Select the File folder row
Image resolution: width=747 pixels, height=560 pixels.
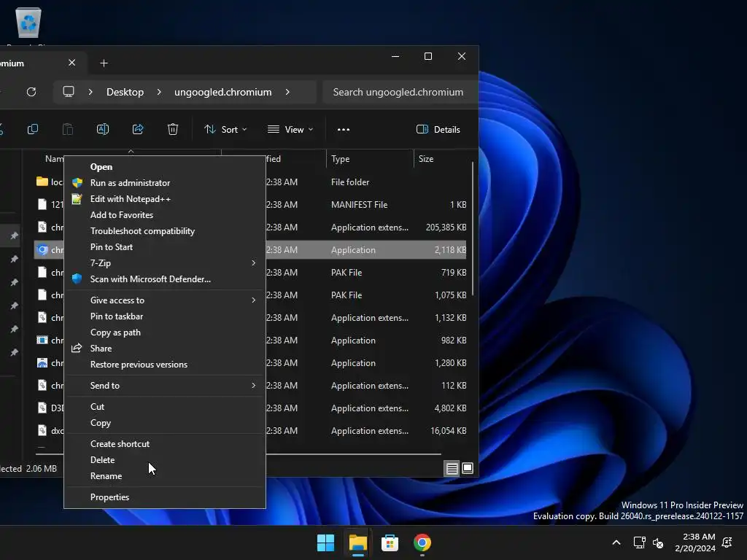click(250, 182)
